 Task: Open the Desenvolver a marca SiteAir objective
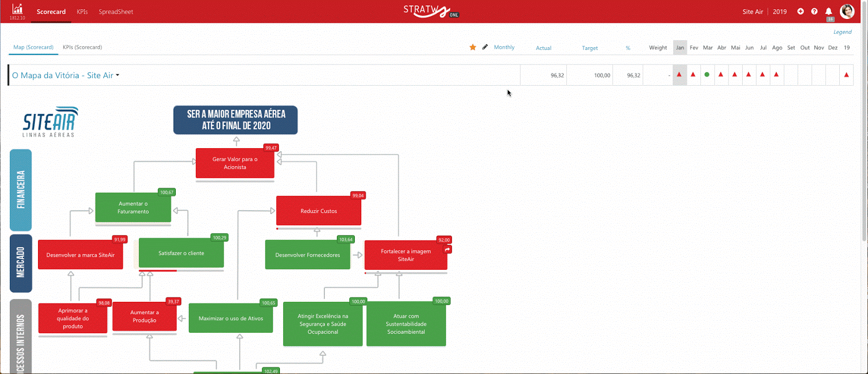(80, 255)
